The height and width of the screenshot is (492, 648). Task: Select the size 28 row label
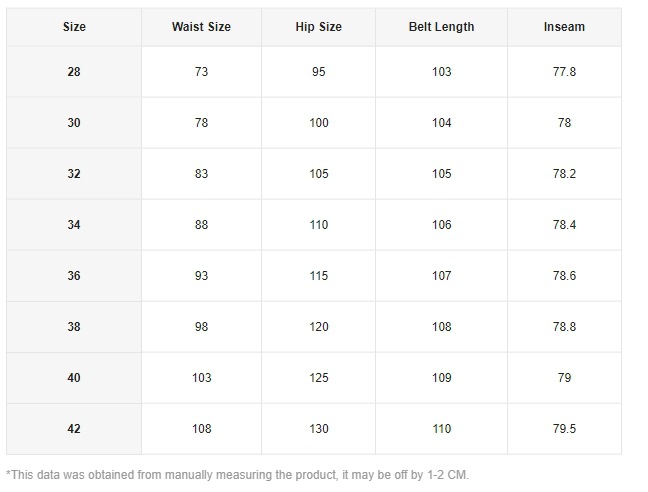(x=74, y=72)
